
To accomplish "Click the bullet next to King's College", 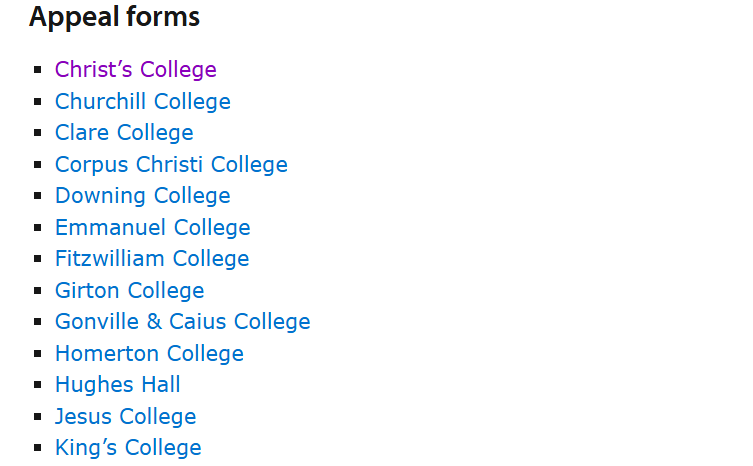I will (38, 448).
